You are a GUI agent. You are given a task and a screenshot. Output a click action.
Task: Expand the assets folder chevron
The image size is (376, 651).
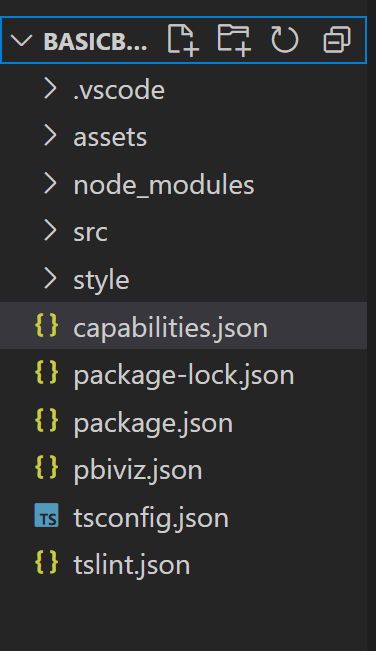pos(50,136)
